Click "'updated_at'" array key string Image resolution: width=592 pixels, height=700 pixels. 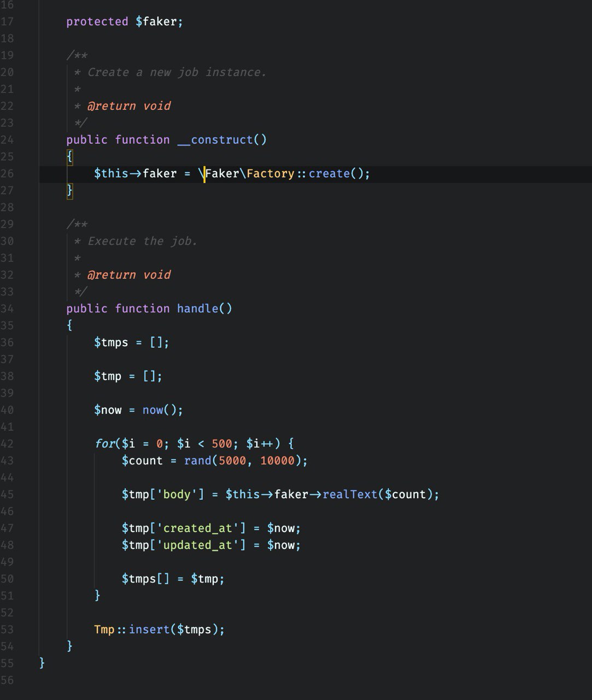(x=198, y=545)
